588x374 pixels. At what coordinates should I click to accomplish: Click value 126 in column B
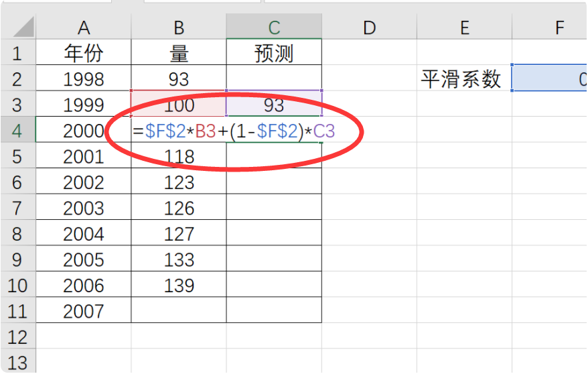click(179, 207)
